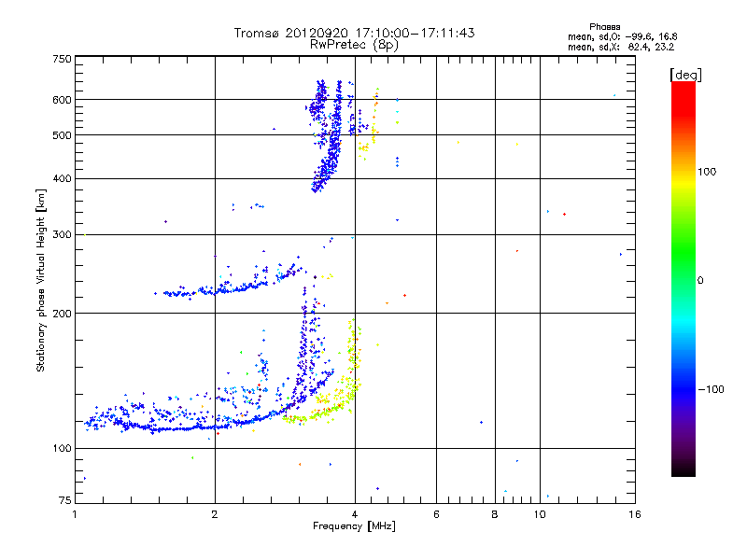Screen dimensions: 747x560
Task: Select the "mean, sd,O: -99.6, 16.8" line
Action: (622, 36)
